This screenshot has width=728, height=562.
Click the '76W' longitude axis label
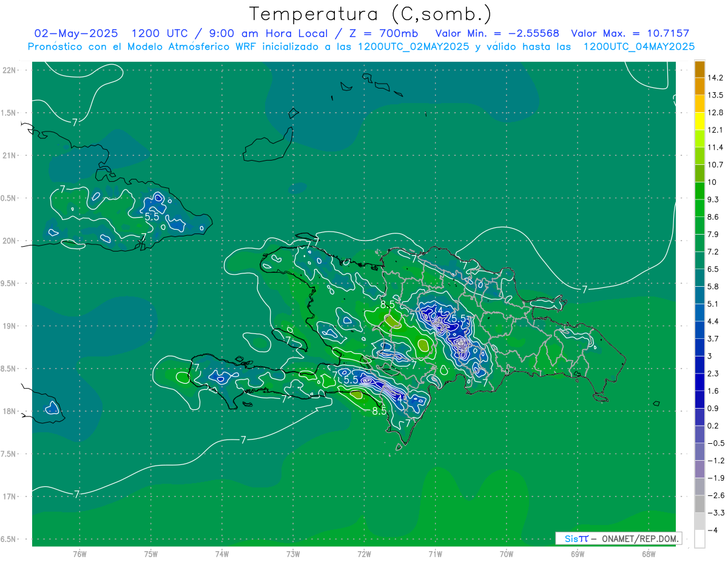[x=79, y=554]
